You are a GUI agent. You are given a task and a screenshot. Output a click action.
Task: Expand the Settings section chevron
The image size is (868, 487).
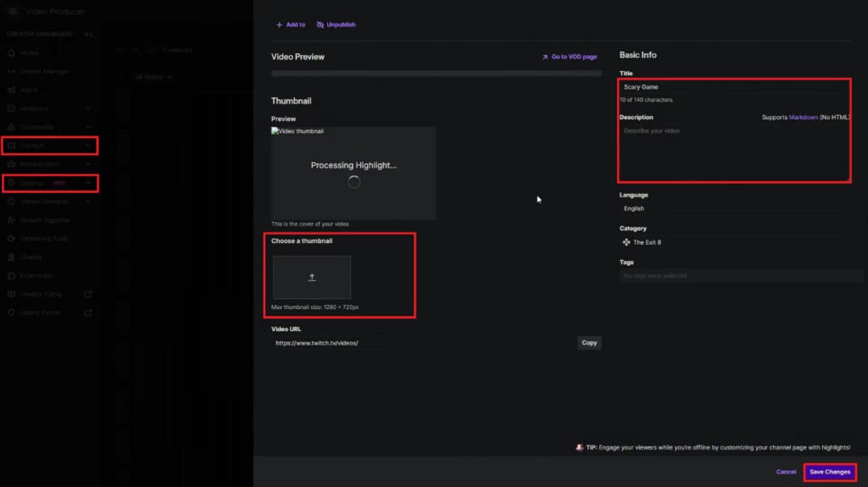88,183
